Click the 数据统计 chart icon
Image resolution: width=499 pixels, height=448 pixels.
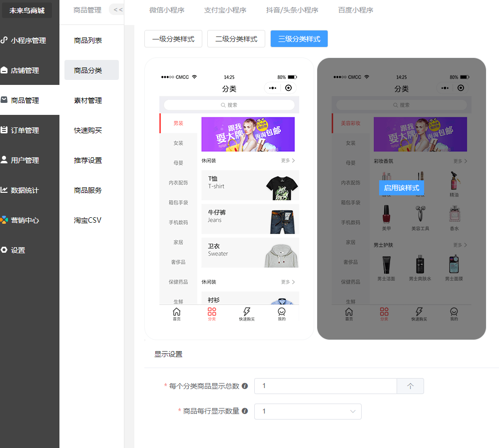click(4, 190)
